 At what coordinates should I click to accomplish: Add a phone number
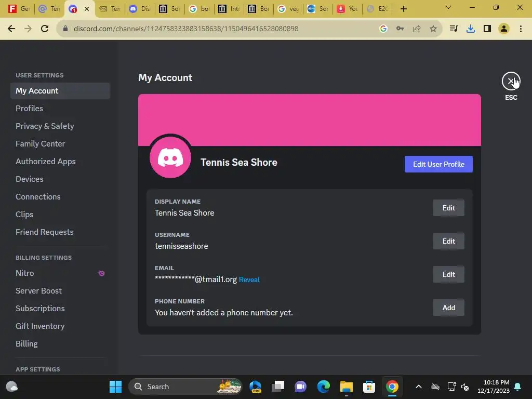[448, 308]
